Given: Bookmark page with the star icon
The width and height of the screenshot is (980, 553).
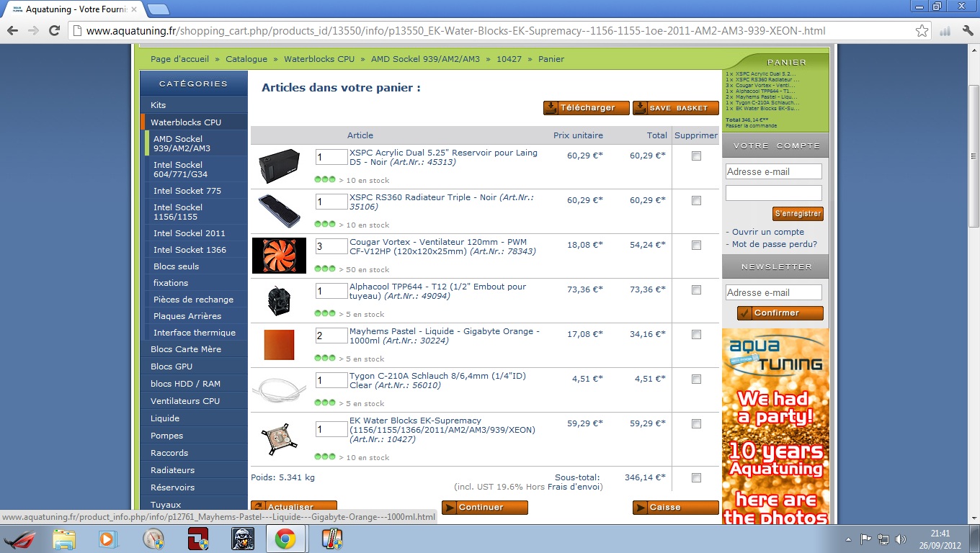Looking at the screenshot, I should (x=922, y=31).
